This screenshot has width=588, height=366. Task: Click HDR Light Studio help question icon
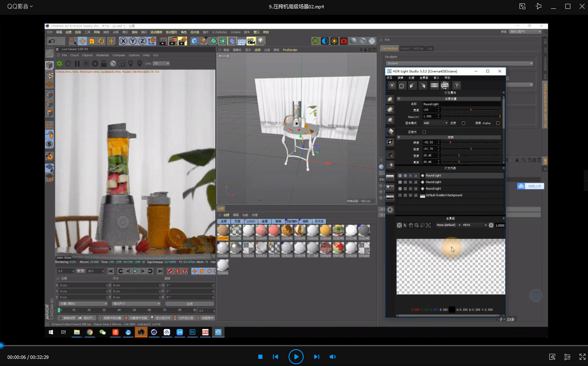[456, 85]
